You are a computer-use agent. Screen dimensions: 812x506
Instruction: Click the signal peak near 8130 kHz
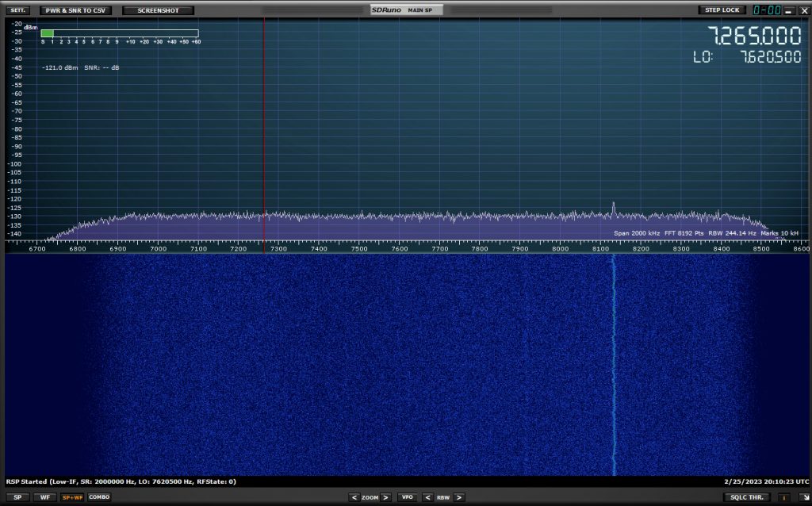point(613,206)
